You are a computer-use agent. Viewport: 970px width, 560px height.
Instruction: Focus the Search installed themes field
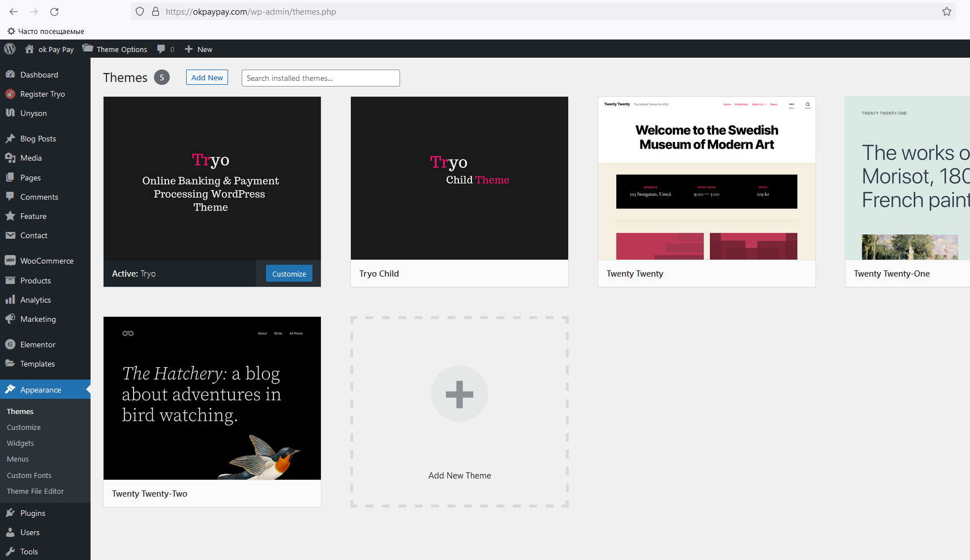(321, 78)
